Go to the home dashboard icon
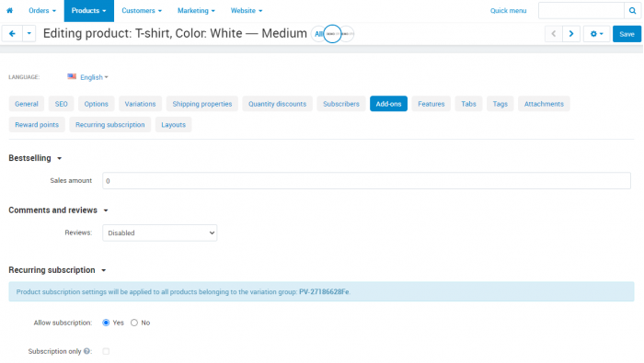 [x=9, y=11]
